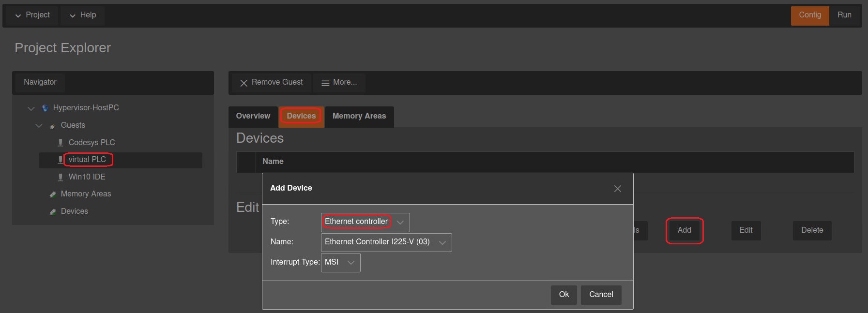Close the Add Device dialog
The width and height of the screenshot is (868, 313).
[617, 189]
